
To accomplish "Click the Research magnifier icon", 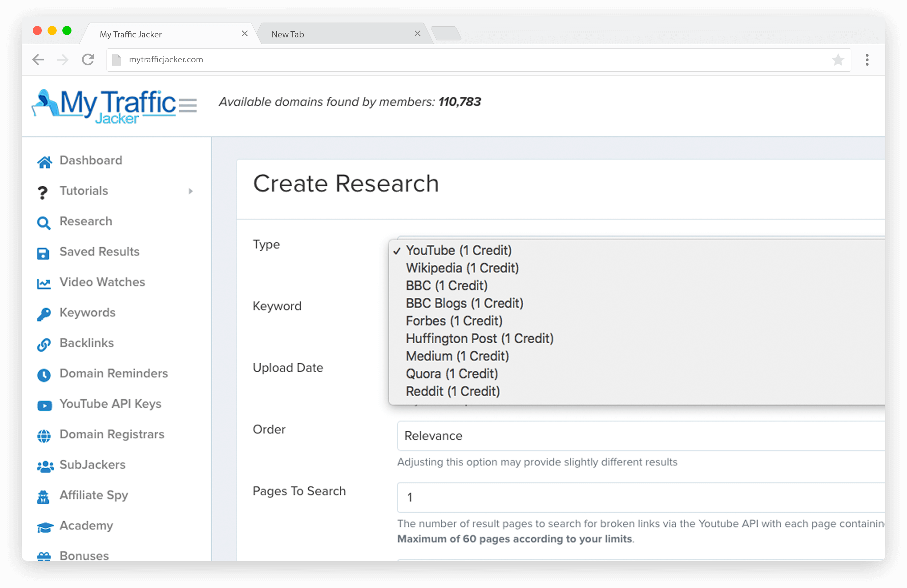I will (x=43, y=223).
